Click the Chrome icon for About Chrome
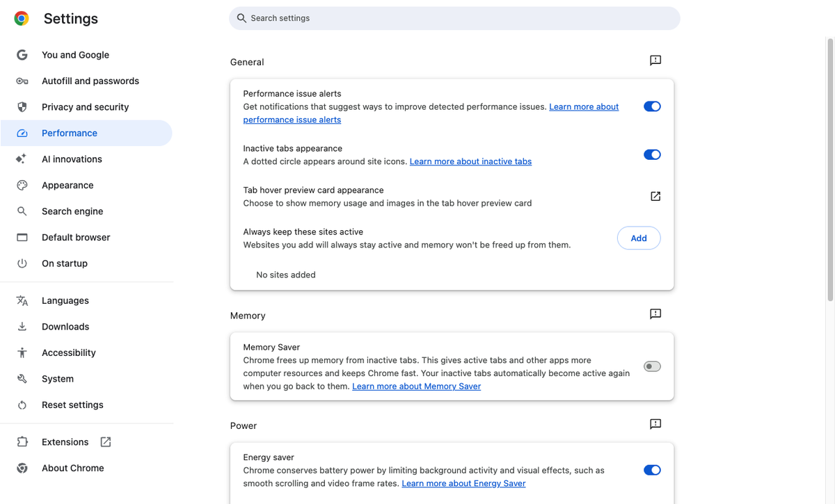The image size is (835, 504). pyautogui.click(x=22, y=468)
